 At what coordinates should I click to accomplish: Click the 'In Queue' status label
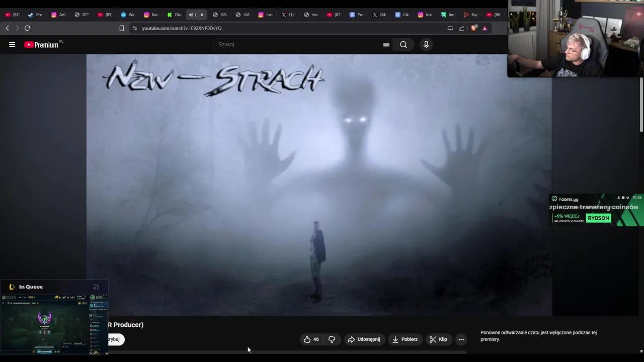click(x=31, y=287)
